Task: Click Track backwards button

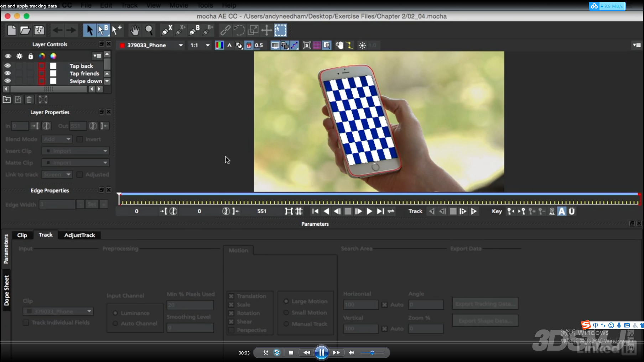Action: 431,211
